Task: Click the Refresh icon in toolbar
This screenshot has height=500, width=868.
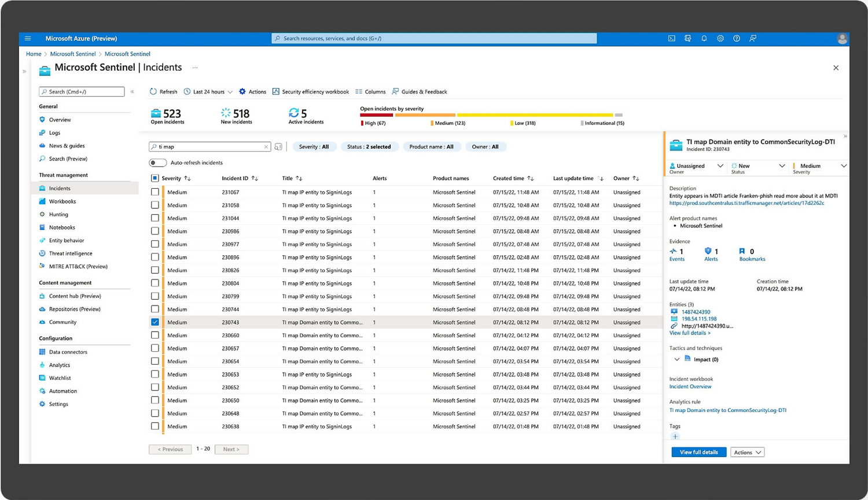Action: pos(153,91)
